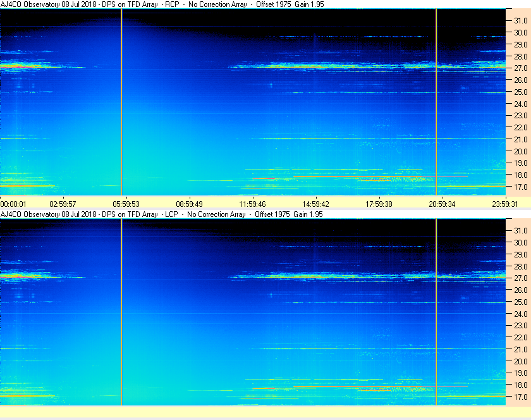
Task: Click the red vertical line before 05:59:53 in RCP panel
Action: coord(121,102)
